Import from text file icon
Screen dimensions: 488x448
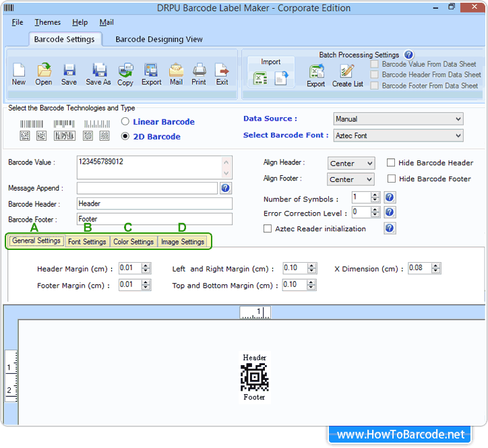282,78
